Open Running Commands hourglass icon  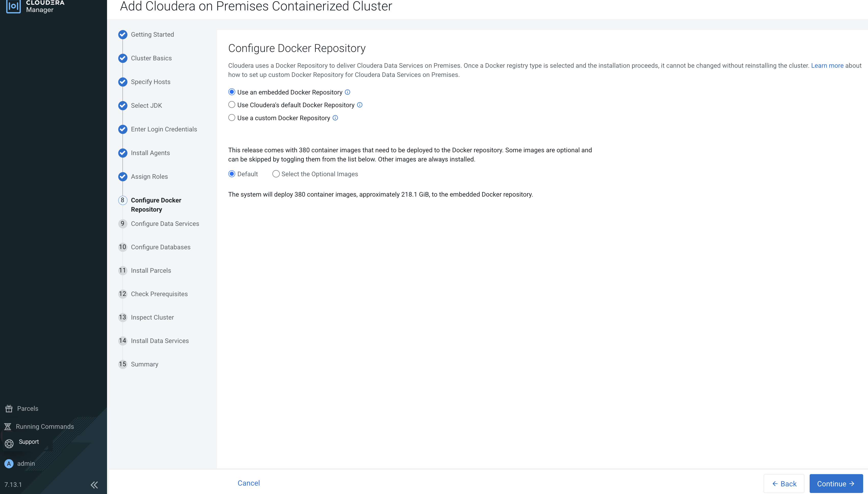8,427
